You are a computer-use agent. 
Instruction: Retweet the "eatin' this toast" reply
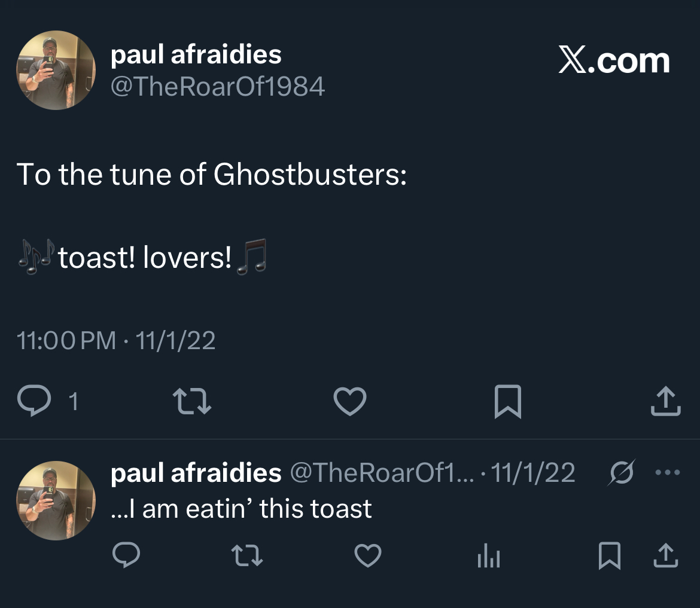248,555
